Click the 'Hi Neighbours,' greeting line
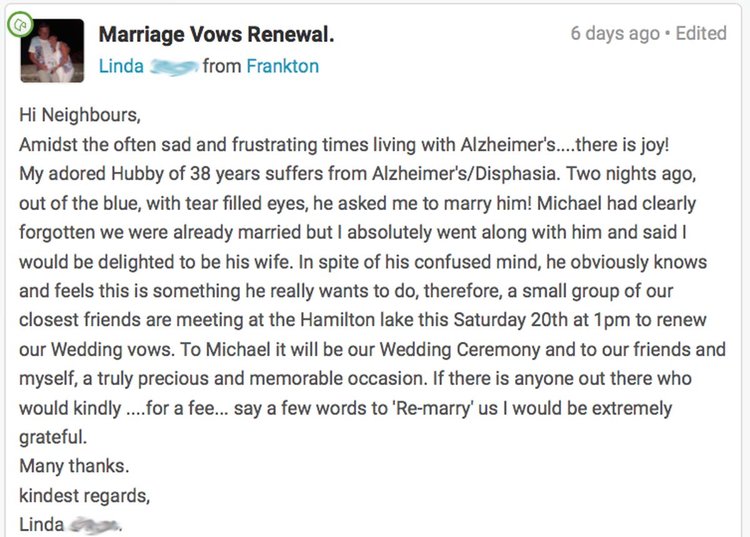The height and width of the screenshot is (537, 750). [x=80, y=115]
